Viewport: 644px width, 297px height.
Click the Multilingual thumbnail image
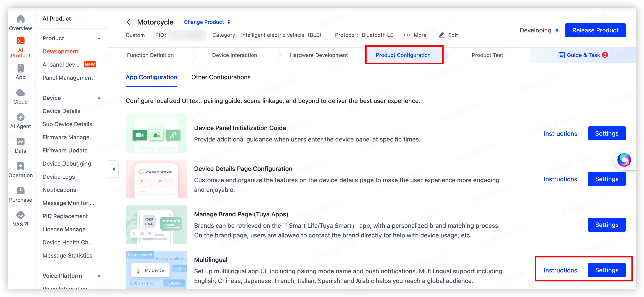pos(156,270)
